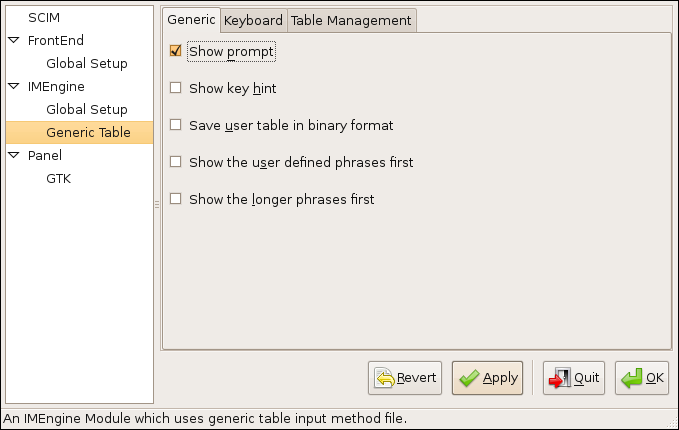Screen dimensions: 679x430
Task: Enable Save user table in binary format
Action: point(176,125)
